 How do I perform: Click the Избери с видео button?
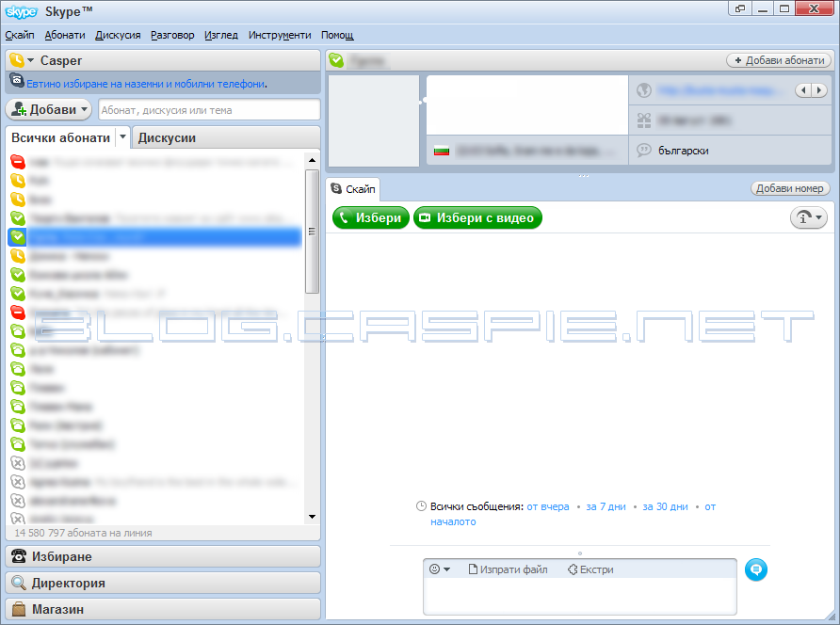pyautogui.click(x=477, y=218)
